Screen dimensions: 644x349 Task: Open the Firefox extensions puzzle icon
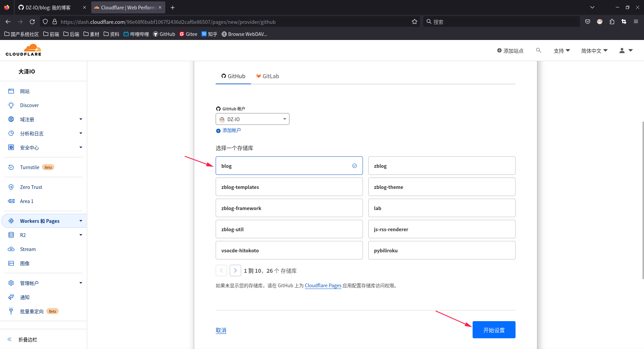[612, 22]
